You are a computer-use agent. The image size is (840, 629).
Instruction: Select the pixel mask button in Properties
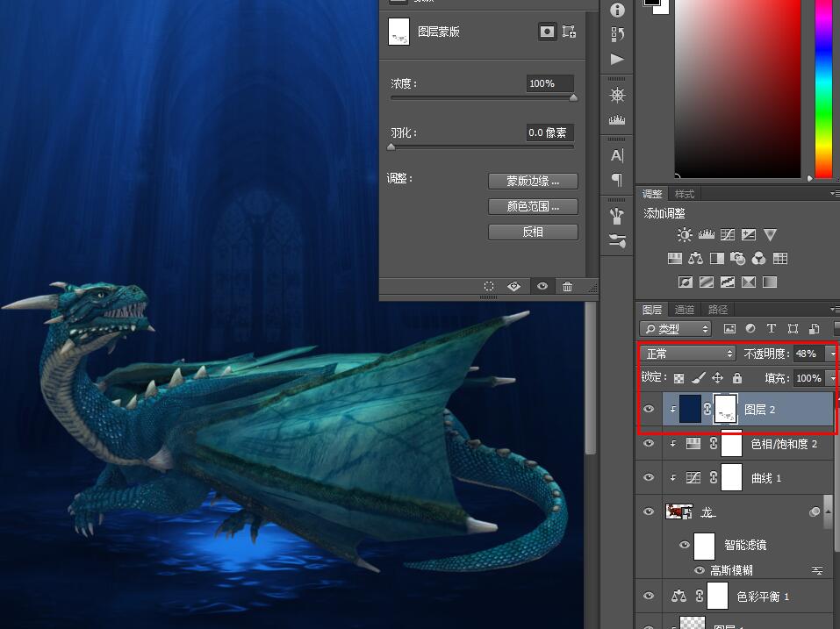tap(547, 32)
